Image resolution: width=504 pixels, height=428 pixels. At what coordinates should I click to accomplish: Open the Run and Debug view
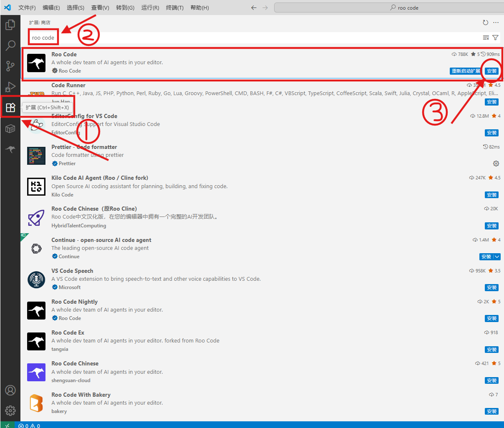[10, 86]
